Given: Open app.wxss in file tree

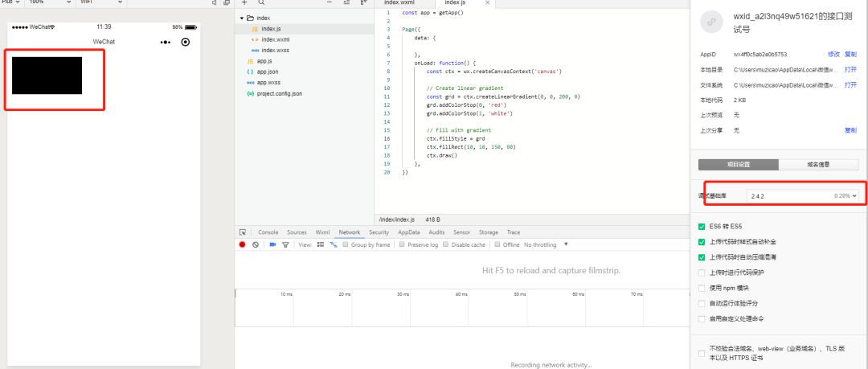Looking at the screenshot, I should pyautogui.click(x=268, y=83).
